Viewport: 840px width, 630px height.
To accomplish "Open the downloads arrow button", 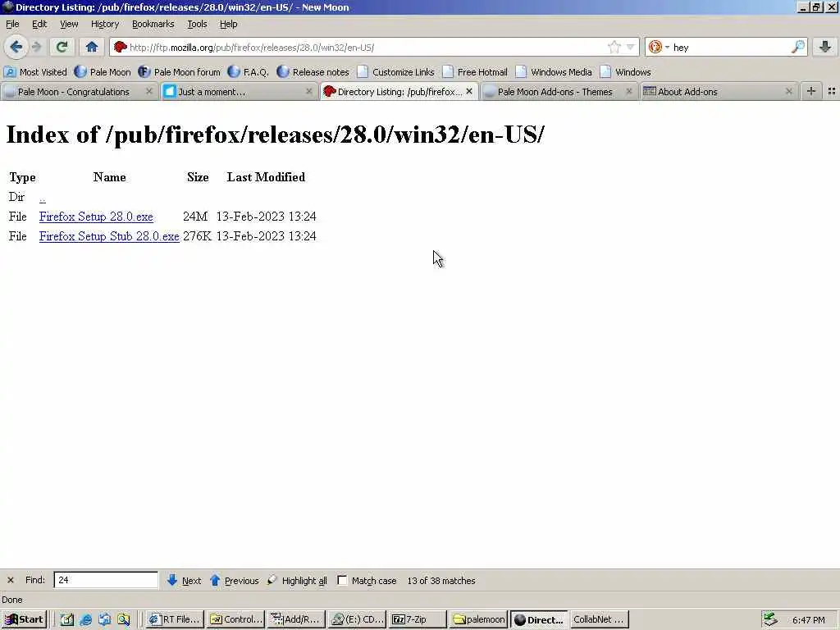I will pos(825,47).
